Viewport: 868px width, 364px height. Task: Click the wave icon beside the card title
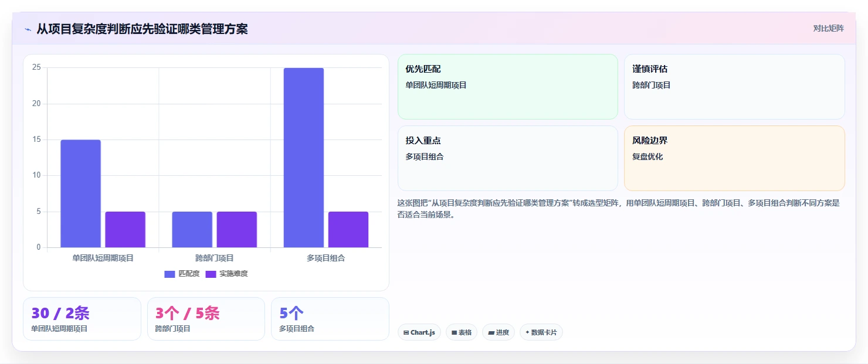pyautogui.click(x=28, y=29)
